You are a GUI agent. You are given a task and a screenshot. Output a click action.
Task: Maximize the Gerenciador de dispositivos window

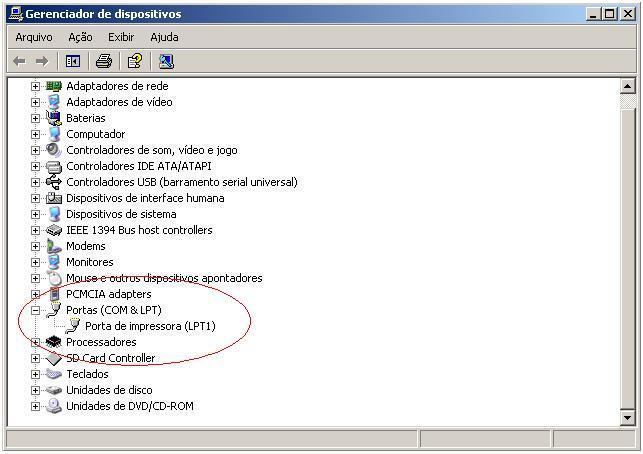[610, 14]
